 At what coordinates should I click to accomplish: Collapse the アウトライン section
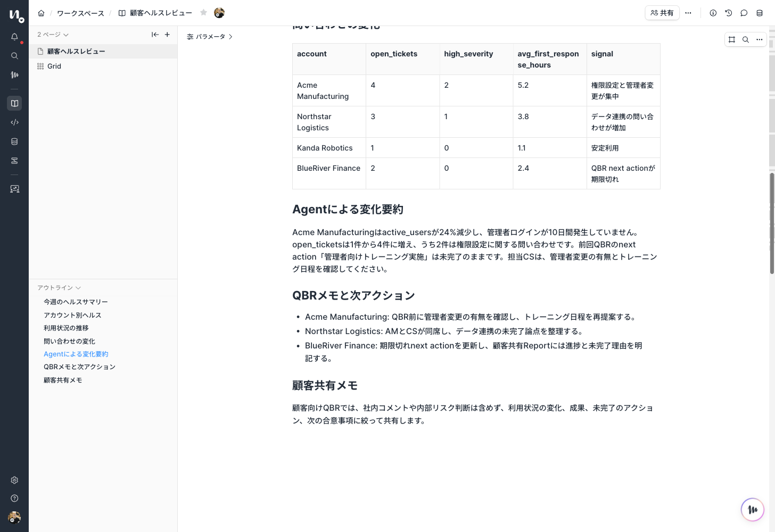coord(59,288)
